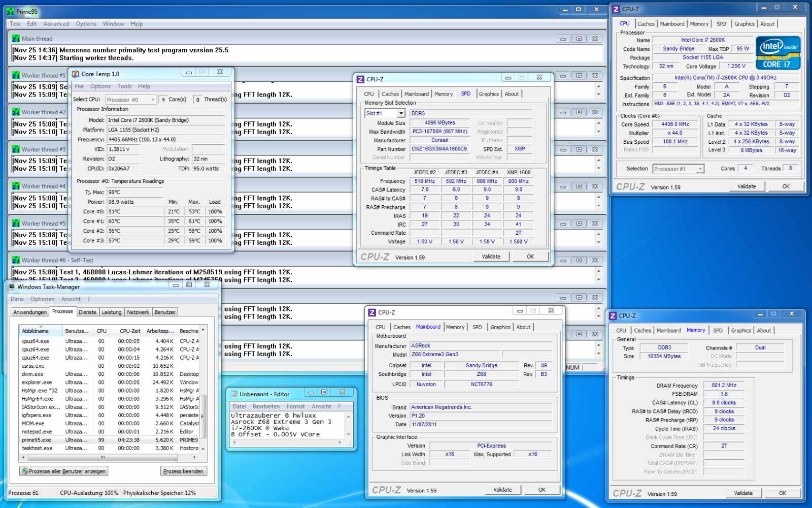Click the text area in Unbenannt - Editor
This screenshot has width=812, height=508.
287,425
